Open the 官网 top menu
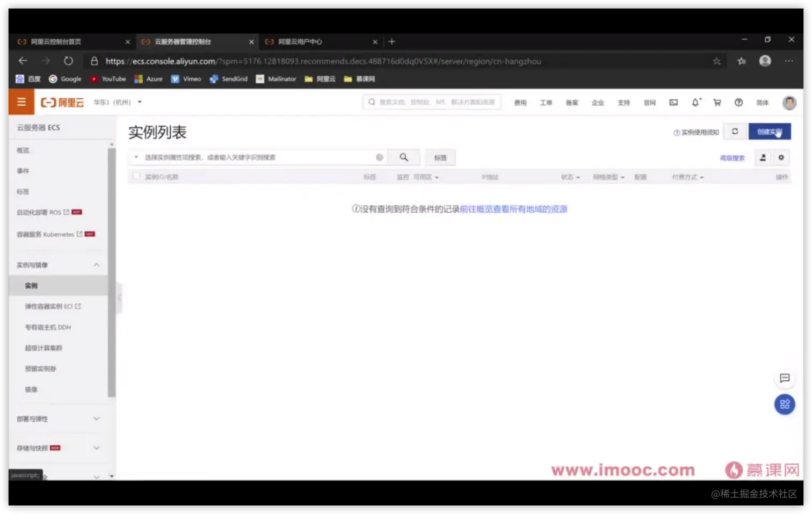The height and width of the screenshot is (514, 812). point(649,103)
